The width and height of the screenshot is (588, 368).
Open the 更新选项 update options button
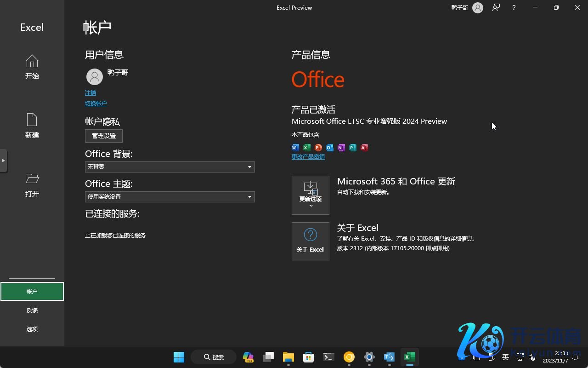[x=311, y=195]
